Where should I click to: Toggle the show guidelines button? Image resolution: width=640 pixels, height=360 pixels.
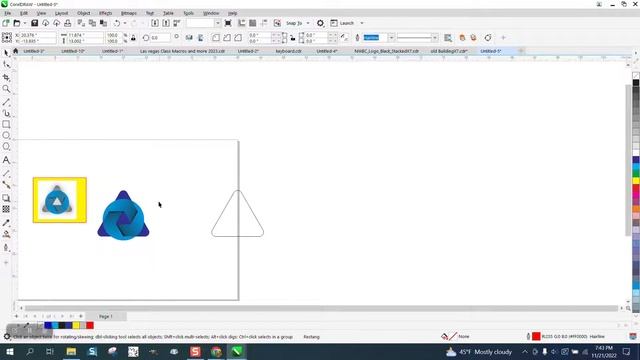point(264,23)
